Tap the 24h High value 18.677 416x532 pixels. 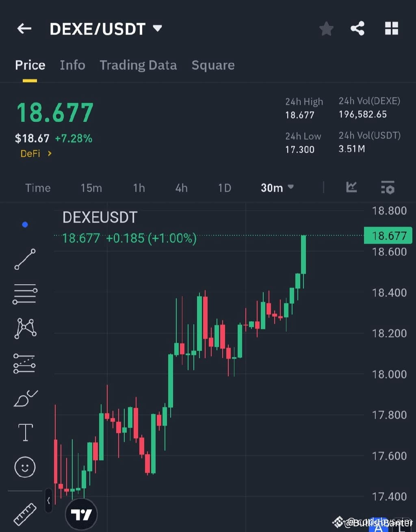click(x=300, y=115)
